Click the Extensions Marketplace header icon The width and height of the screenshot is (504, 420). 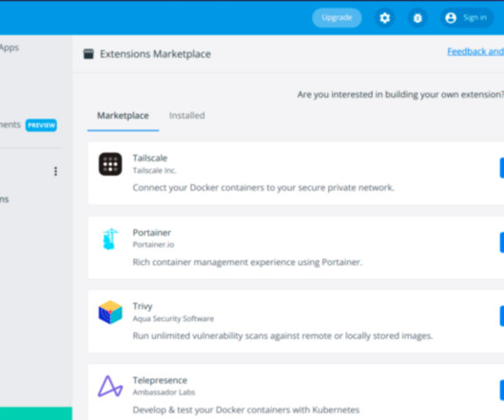point(88,54)
